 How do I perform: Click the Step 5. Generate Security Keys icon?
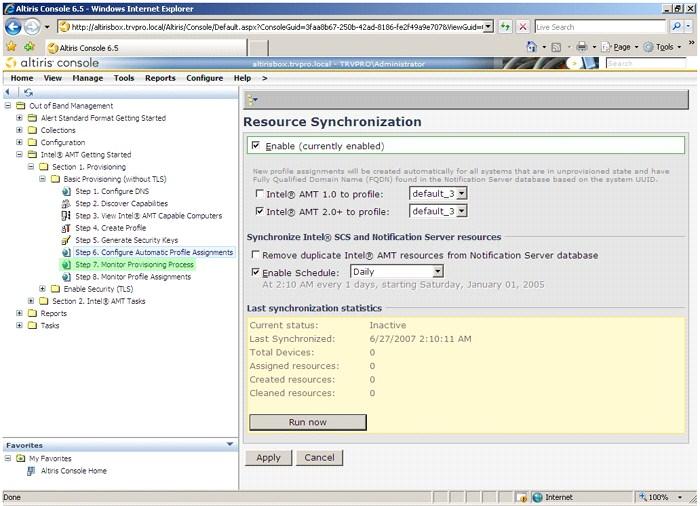tap(66, 240)
